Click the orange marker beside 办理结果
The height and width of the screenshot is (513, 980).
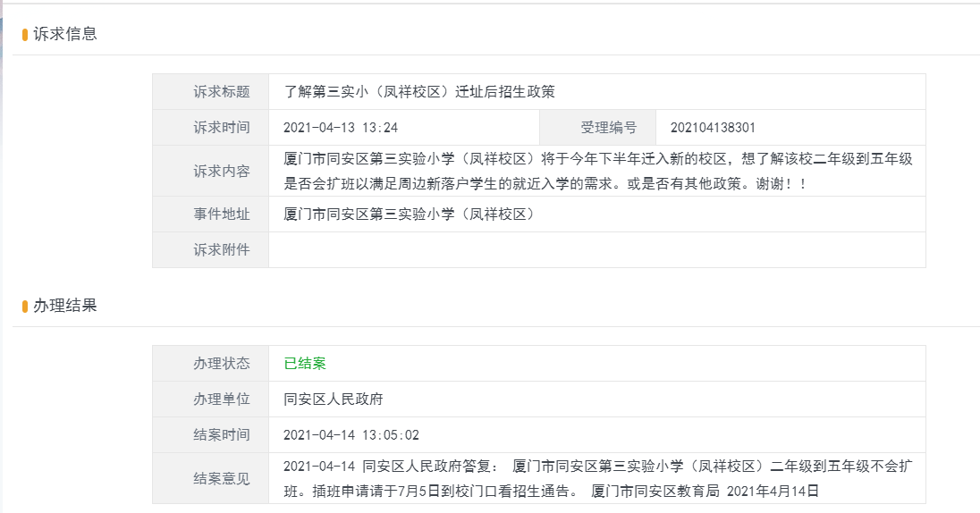coord(25,307)
